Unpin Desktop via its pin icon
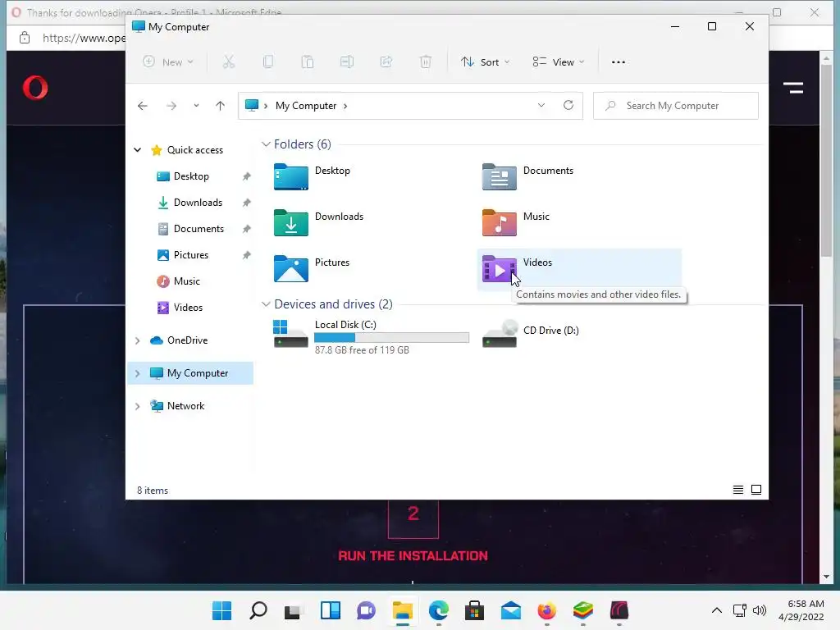Viewport: 840px width, 630px height. (246, 176)
